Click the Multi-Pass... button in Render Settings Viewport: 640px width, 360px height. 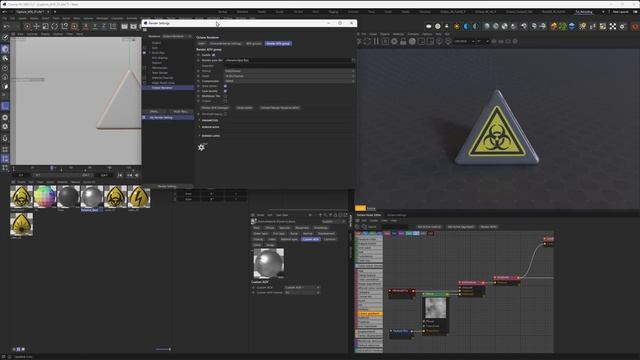[x=180, y=111]
